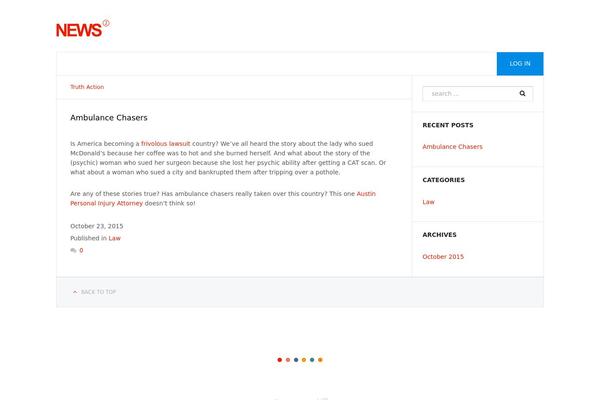Click the Log In button
Image resolution: width=600 pixels, height=400 pixels.
click(x=520, y=64)
